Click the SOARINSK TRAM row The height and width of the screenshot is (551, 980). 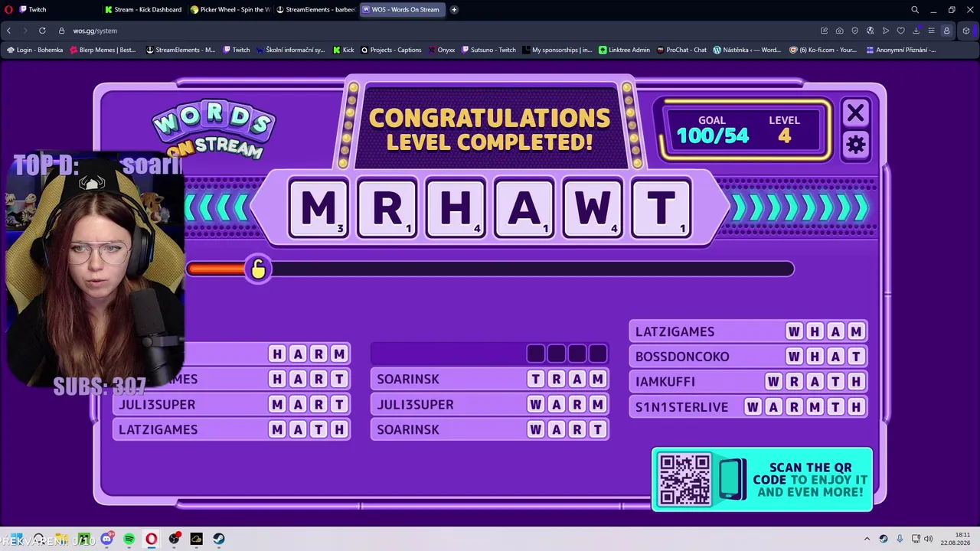tap(490, 380)
